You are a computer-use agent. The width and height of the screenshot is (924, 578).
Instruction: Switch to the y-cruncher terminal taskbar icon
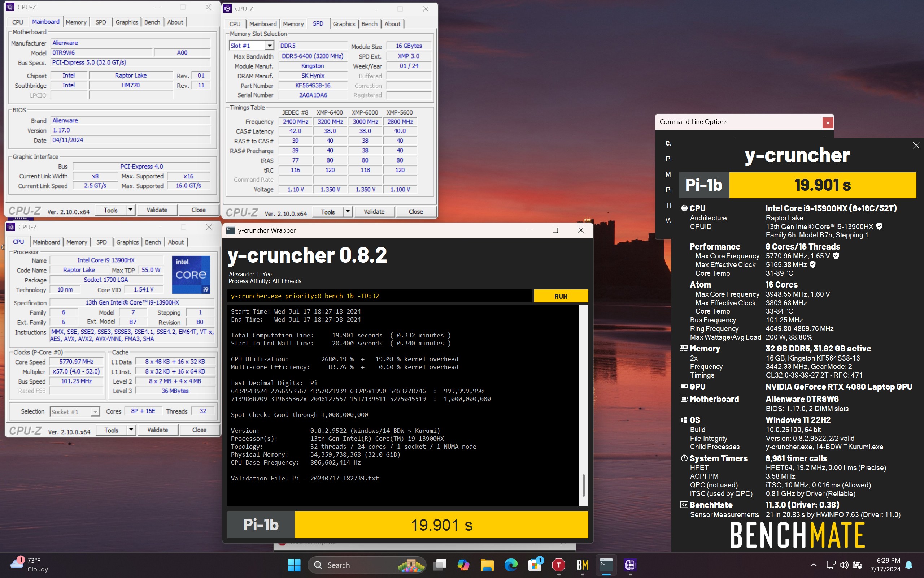click(606, 565)
